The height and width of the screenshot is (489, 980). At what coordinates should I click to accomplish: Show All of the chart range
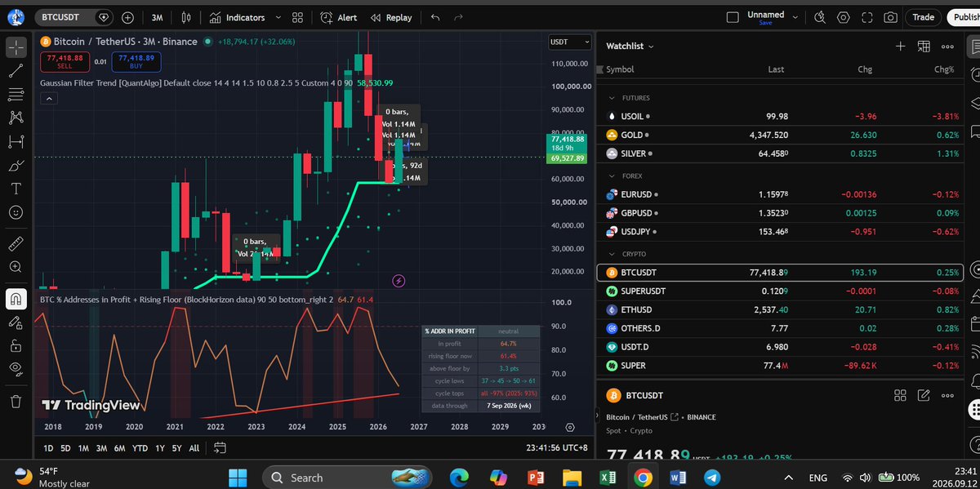194,448
